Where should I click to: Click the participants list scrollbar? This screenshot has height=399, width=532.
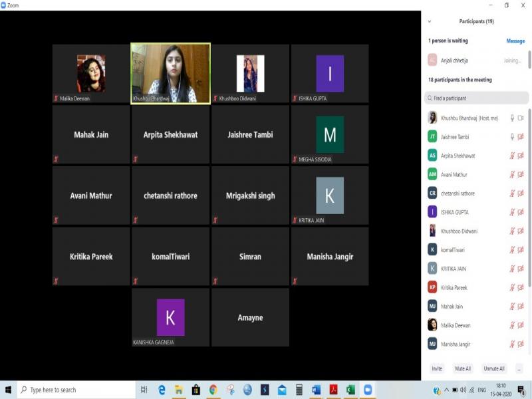[529, 199]
